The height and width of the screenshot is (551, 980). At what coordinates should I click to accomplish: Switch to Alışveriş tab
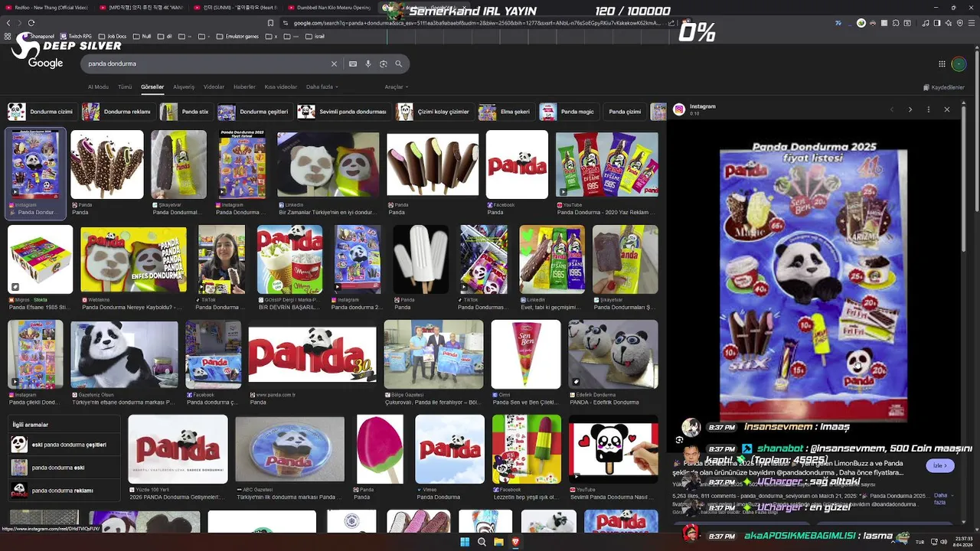(x=184, y=87)
